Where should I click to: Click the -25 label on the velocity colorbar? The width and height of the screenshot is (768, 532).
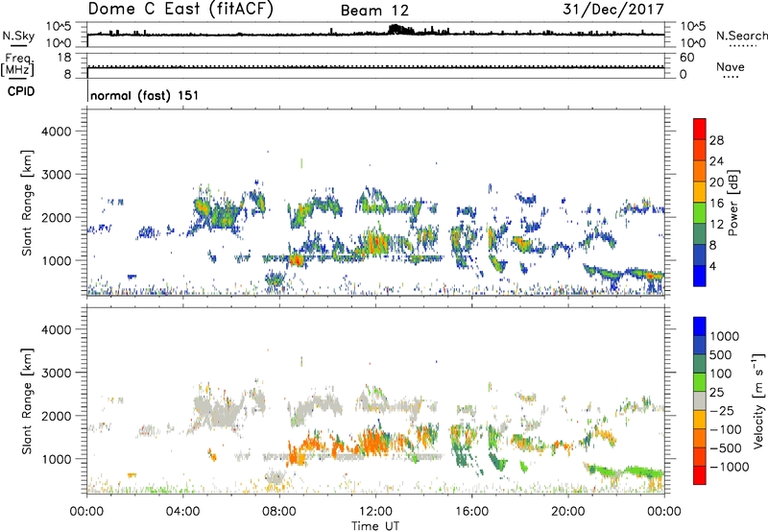tap(721, 411)
